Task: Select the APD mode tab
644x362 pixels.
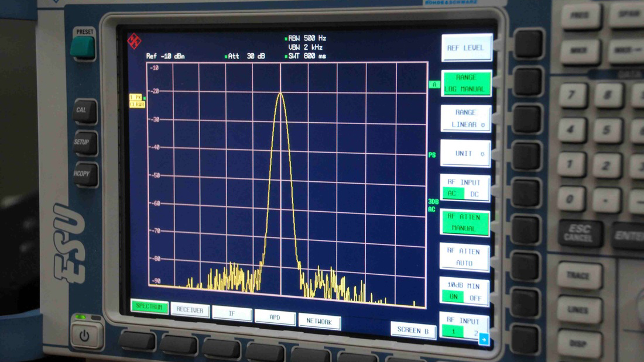Action: (275, 318)
